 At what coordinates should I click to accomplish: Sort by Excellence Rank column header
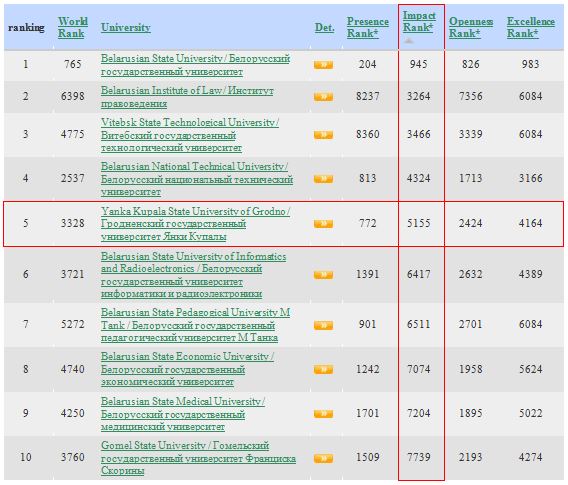point(531,27)
